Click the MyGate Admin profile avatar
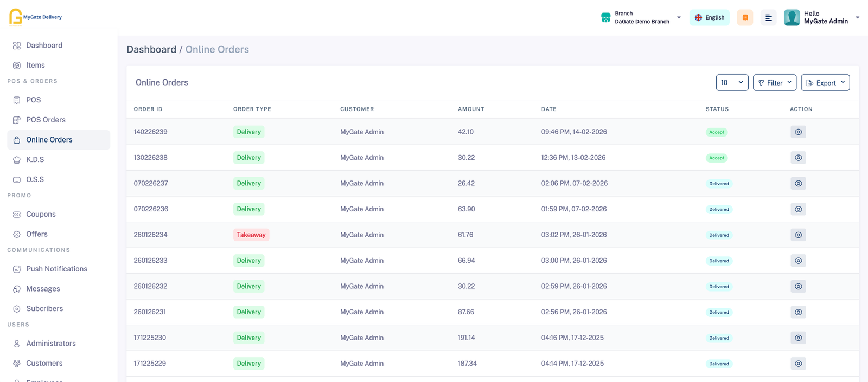The image size is (868, 382). click(x=792, y=18)
